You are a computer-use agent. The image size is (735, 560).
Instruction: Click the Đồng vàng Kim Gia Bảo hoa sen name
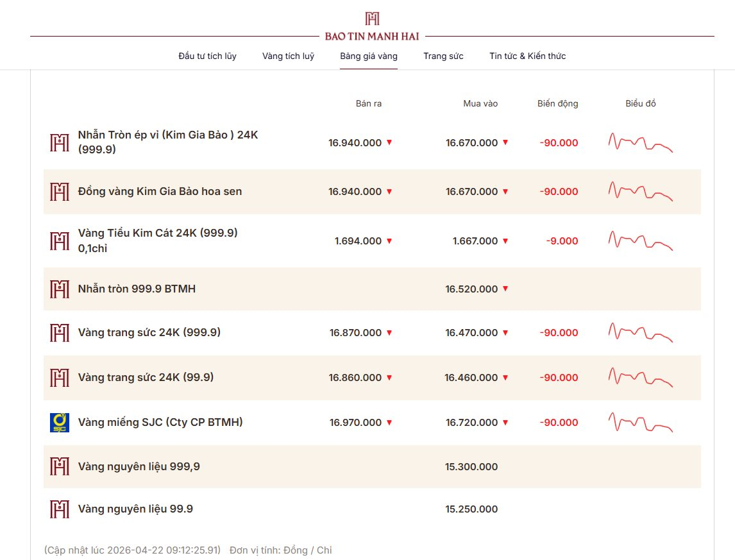tap(160, 191)
